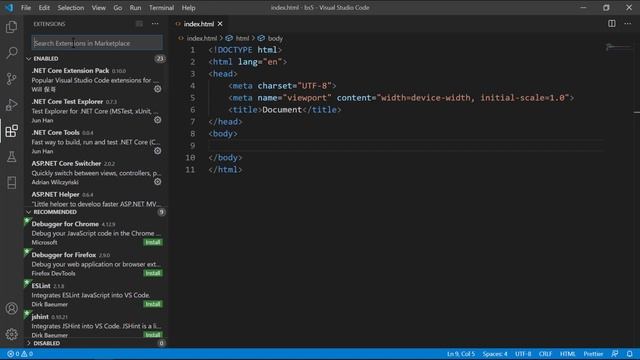Click line number 6 in gutter
The image size is (640, 360).
[x=192, y=110]
